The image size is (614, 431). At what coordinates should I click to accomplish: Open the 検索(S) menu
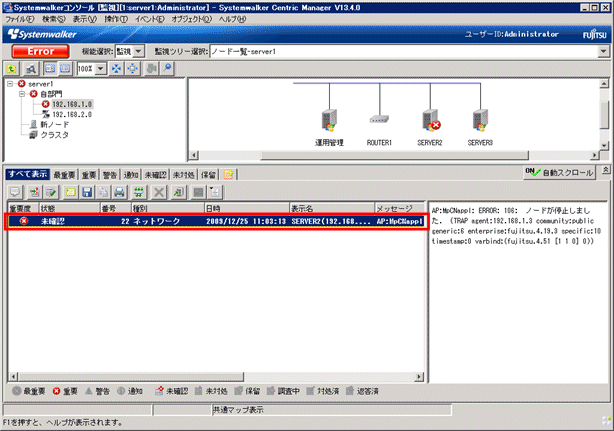(x=54, y=19)
